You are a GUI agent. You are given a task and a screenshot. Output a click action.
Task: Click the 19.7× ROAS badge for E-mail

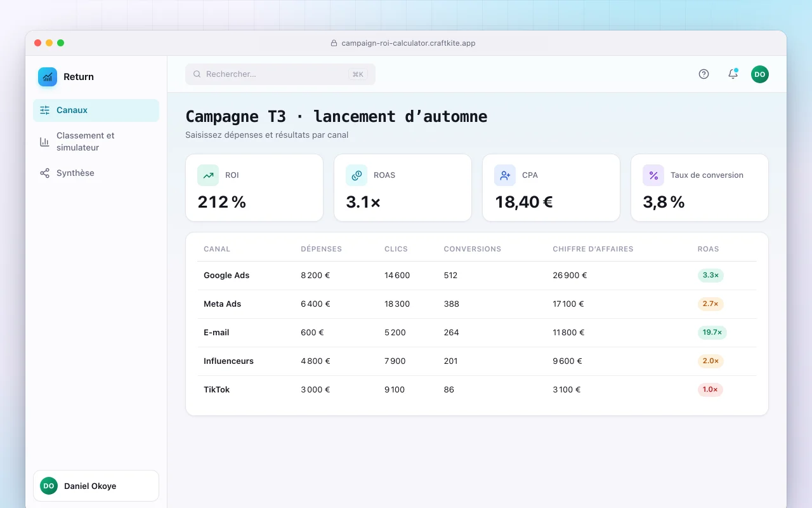pos(712,333)
